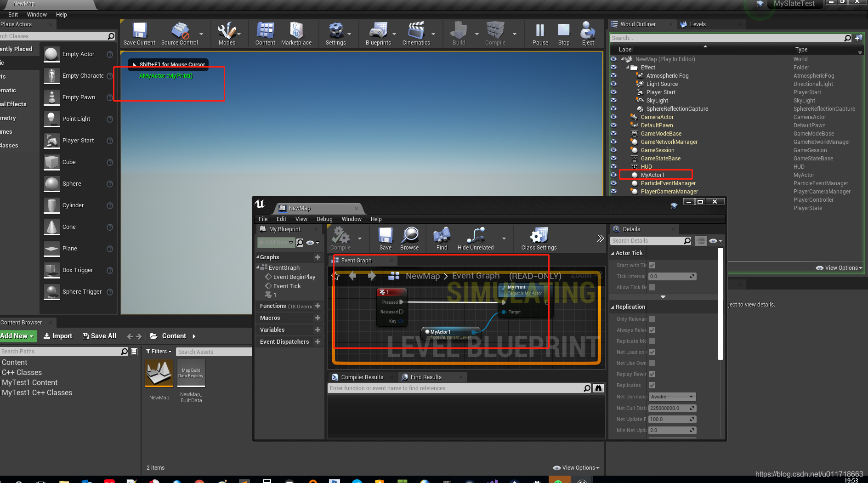Open the NewMap asset thumbnail
Screen dimensions: 868x483
159,373
